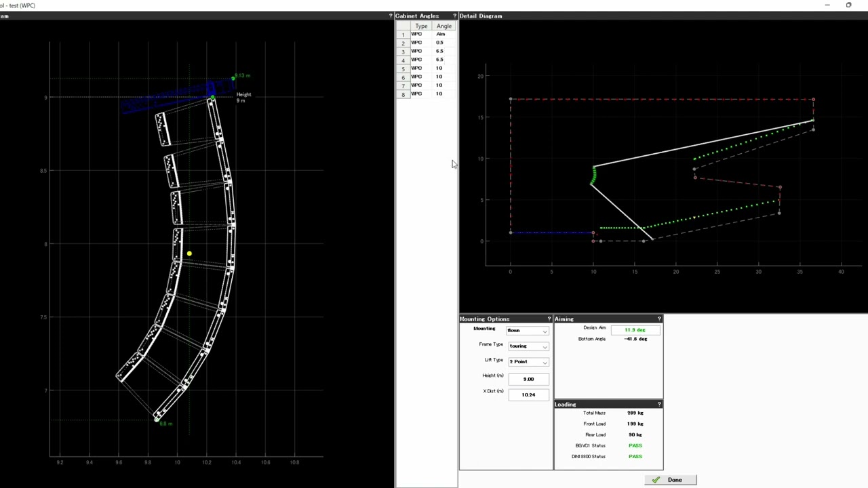Click the Front Load value 199 kg
The height and width of the screenshot is (488, 868).
[x=635, y=424]
